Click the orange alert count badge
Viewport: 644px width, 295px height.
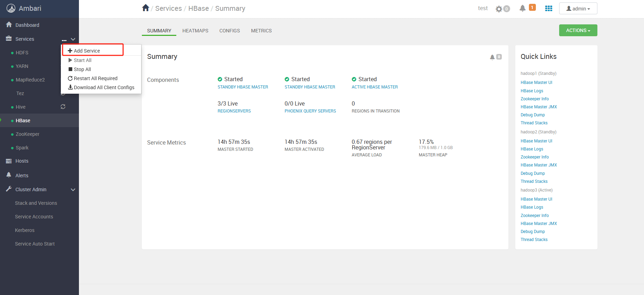pyautogui.click(x=532, y=7)
